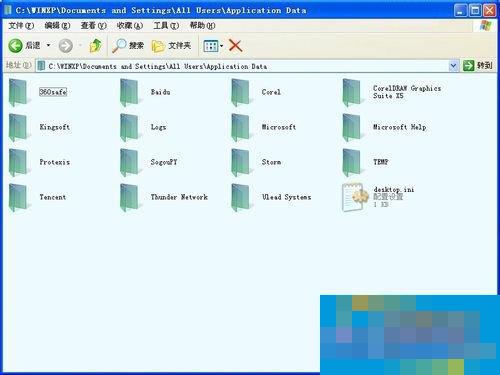Click the desktop.ini file name text
The width and height of the screenshot is (500, 375).
click(x=394, y=190)
